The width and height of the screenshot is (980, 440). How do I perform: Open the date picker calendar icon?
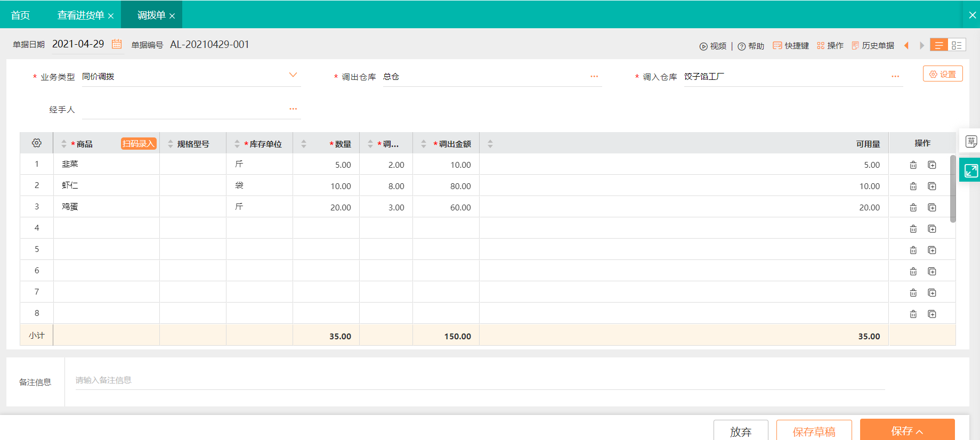click(x=117, y=44)
